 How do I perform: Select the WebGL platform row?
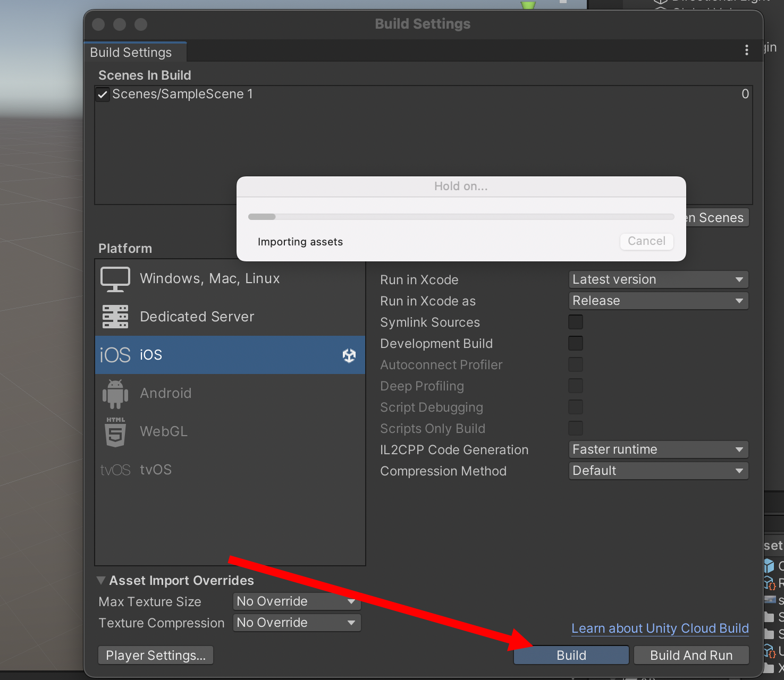tap(230, 431)
